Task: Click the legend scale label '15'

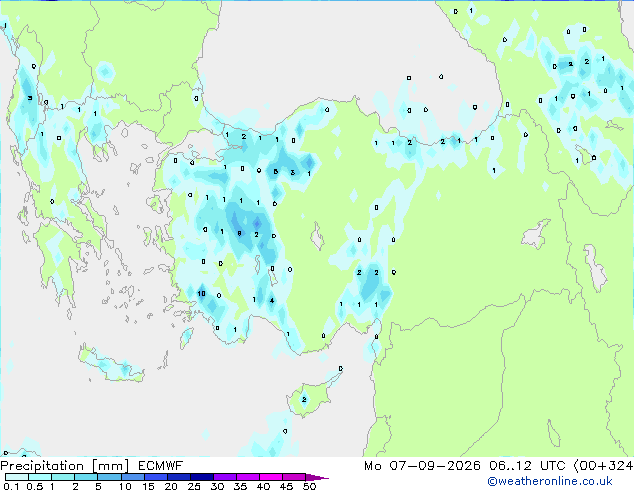Action: coord(148,486)
